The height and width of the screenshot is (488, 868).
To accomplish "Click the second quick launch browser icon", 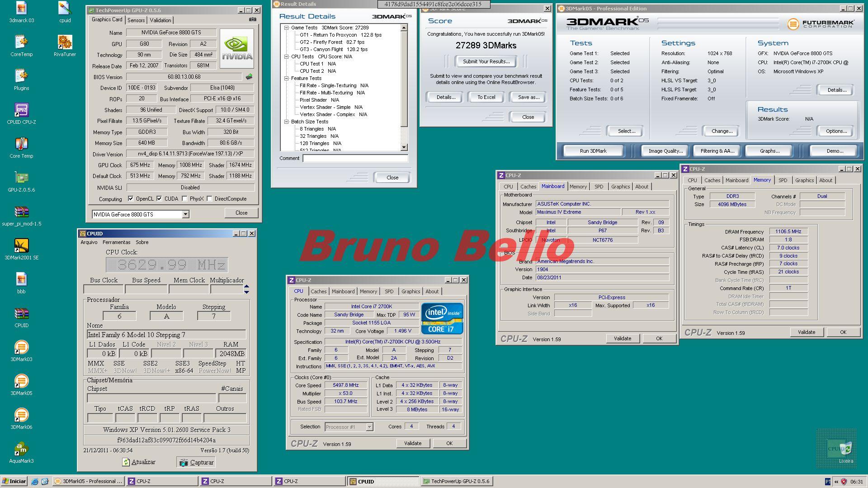I will (45, 482).
